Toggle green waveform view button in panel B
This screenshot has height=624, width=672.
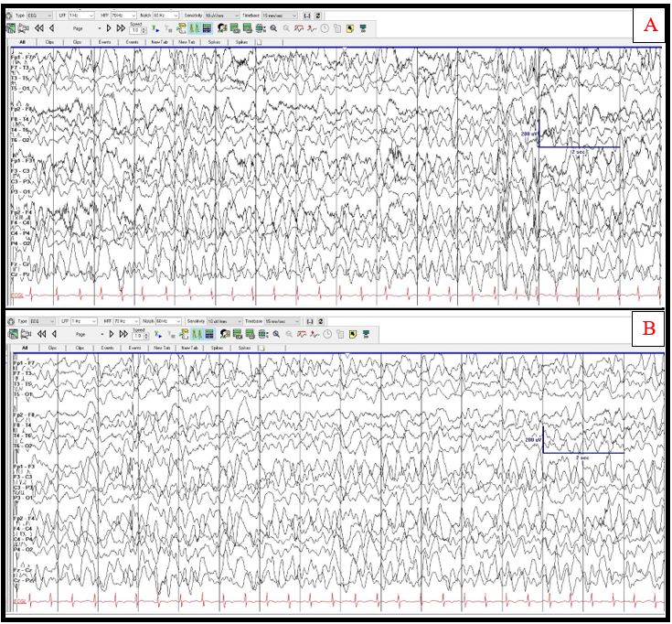(x=195, y=334)
